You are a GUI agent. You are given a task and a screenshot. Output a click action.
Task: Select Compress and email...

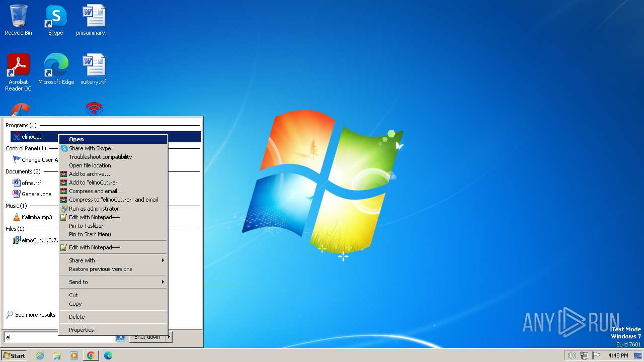pyautogui.click(x=113, y=191)
